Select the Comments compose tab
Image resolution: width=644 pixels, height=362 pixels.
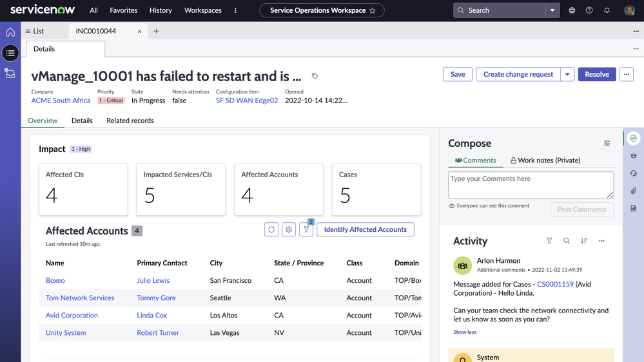click(475, 160)
